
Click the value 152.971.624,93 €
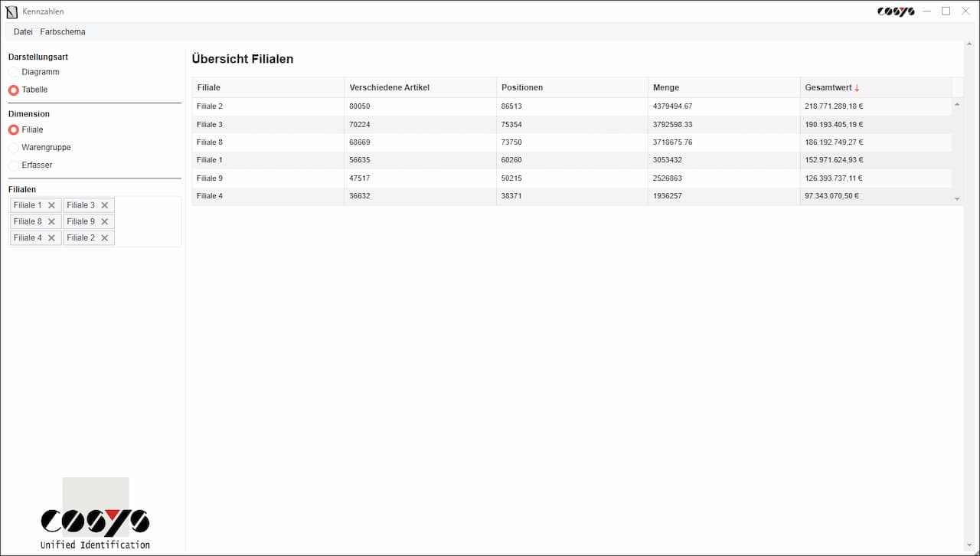[834, 160]
